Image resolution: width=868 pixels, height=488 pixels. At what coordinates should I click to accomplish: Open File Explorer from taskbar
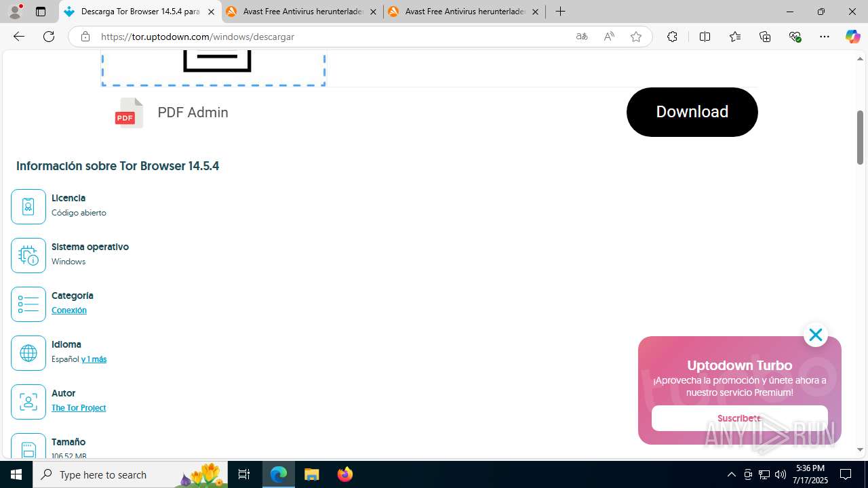click(312, 474)
